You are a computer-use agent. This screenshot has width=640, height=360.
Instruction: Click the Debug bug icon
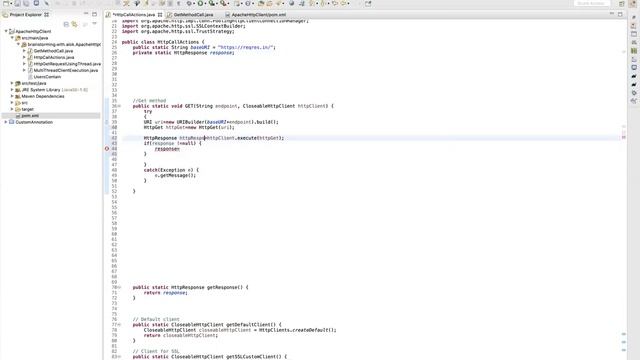[x=189, y=3]
